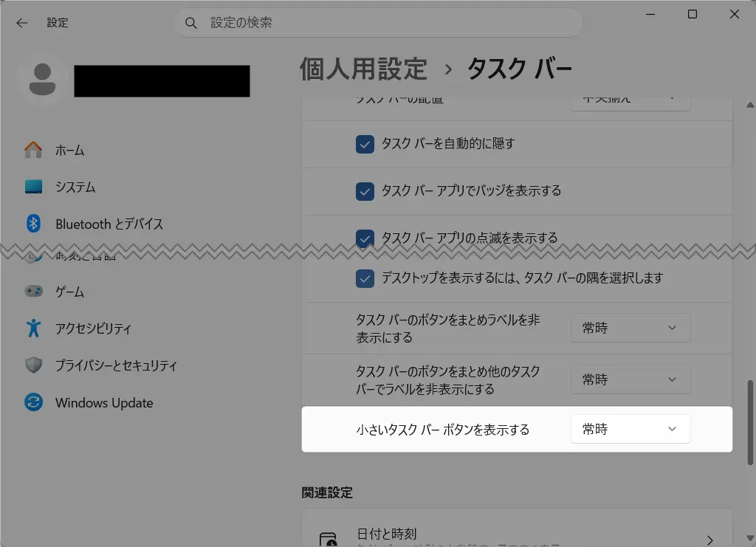The height and width of the screenshot is (547, 756).
Task: Uncheck タスク バーを自動的に隠す checkbox
Action: tap(365, 144)
